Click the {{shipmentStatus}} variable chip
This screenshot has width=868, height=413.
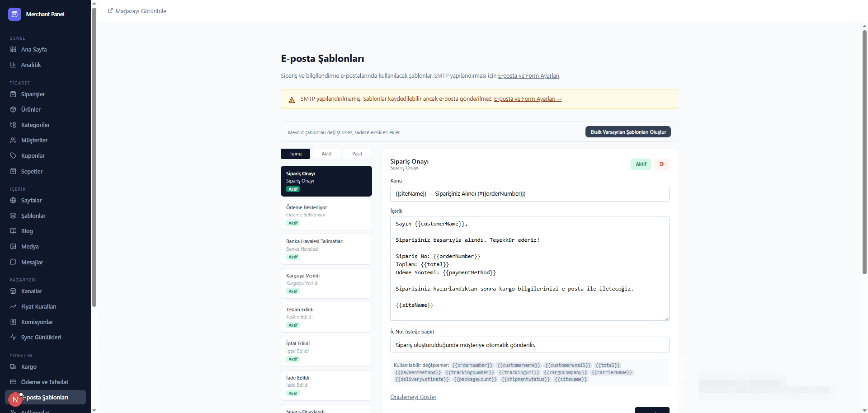[x=526, y=380]
